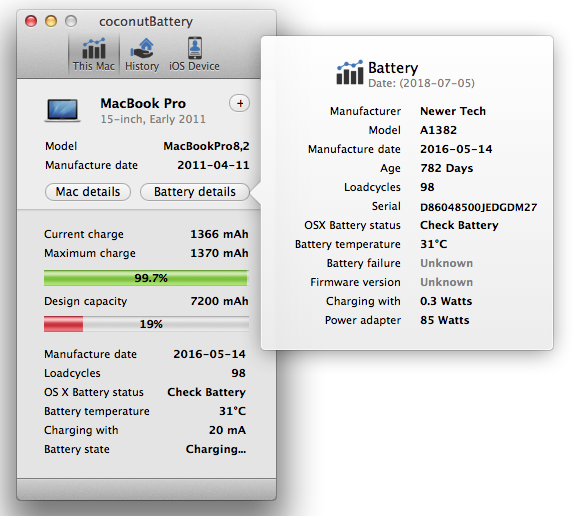Click the 1366 mAh current charge value
This screenshot has width=575, height=516.
click(219, 234)
